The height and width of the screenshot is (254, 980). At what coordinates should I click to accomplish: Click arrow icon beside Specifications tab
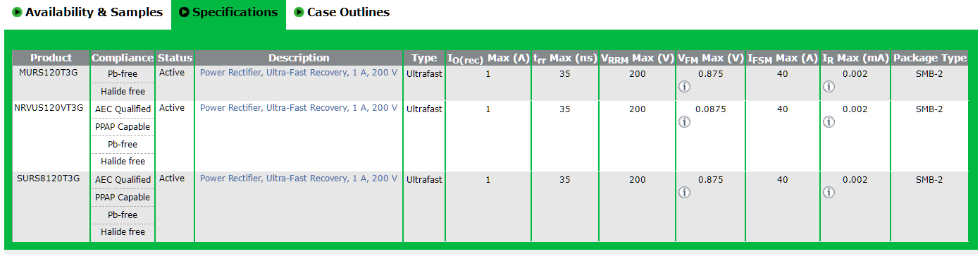point(184,12)
